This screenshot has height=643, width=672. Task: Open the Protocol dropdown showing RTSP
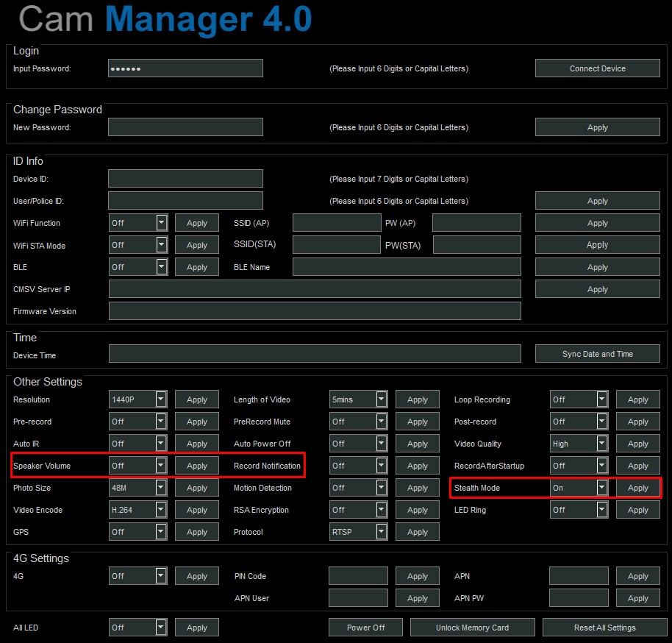358,532
